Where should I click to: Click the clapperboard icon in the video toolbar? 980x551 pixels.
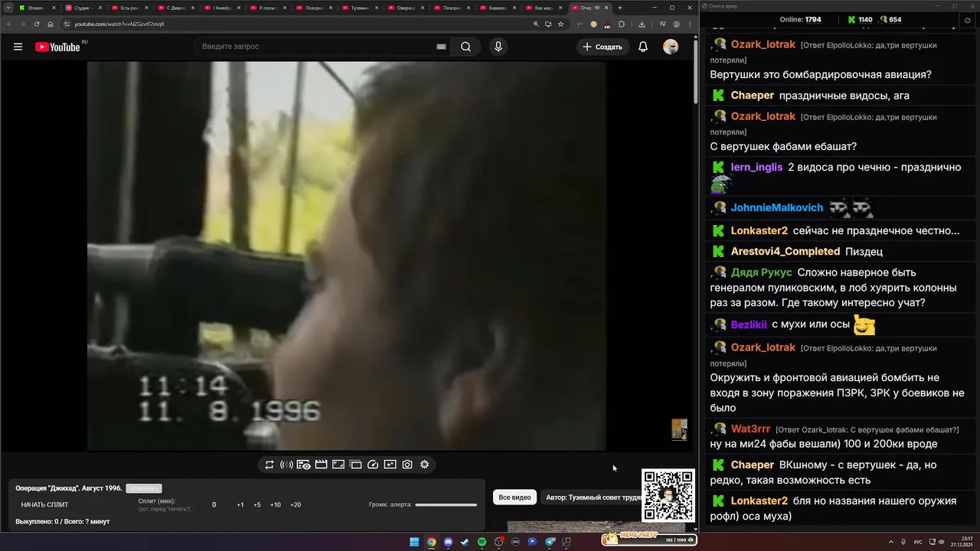coord(322,465)
